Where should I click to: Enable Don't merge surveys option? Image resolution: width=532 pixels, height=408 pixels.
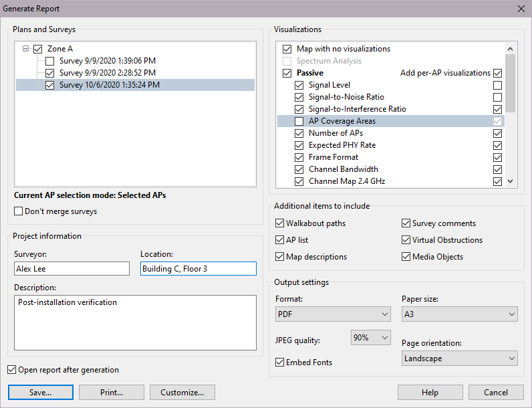click(x=19, y=211)
